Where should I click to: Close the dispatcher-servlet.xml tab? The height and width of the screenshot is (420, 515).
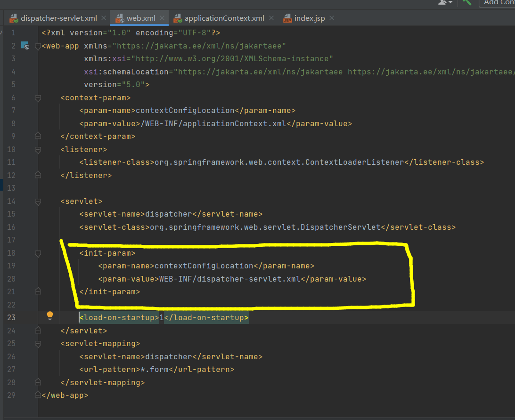(x=104, y=18)
